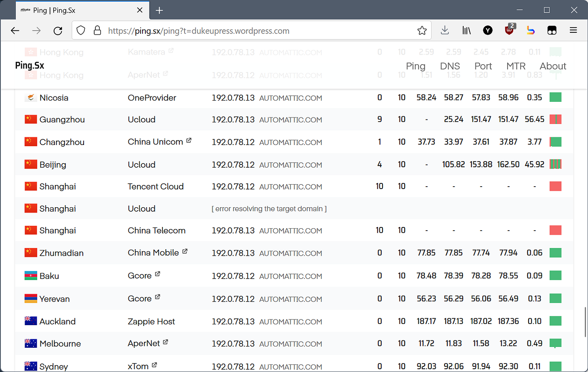Open the uBlock Origin extension badge
Viewport: 588px width, 372px height.
point(510,30)
